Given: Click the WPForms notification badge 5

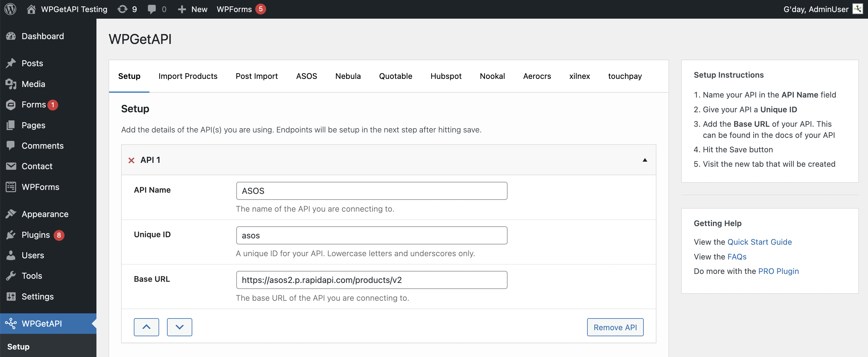Looking at the screenshot, I should pos(260,9).
